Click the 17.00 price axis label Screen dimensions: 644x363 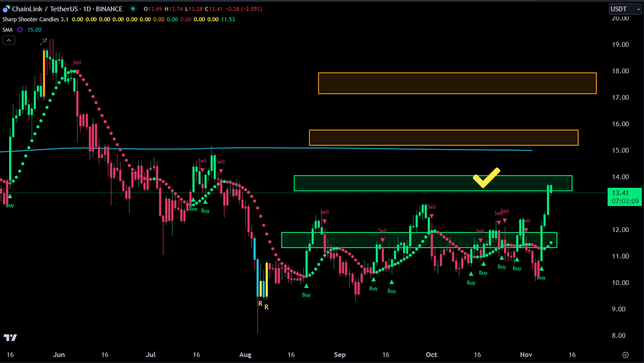pyautogui.click(x=620, y=97)
